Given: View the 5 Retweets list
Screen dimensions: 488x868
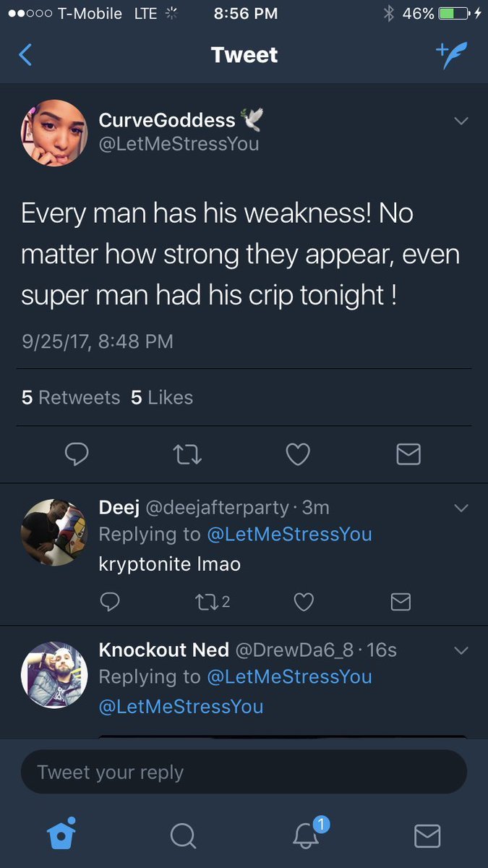Looking at the screenshot, I should point(71,397).
